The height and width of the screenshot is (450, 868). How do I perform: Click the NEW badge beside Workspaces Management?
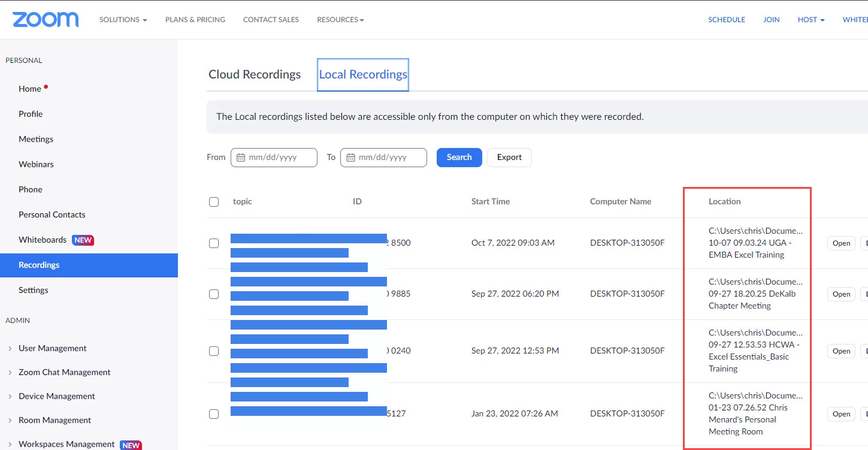[131, 445]
